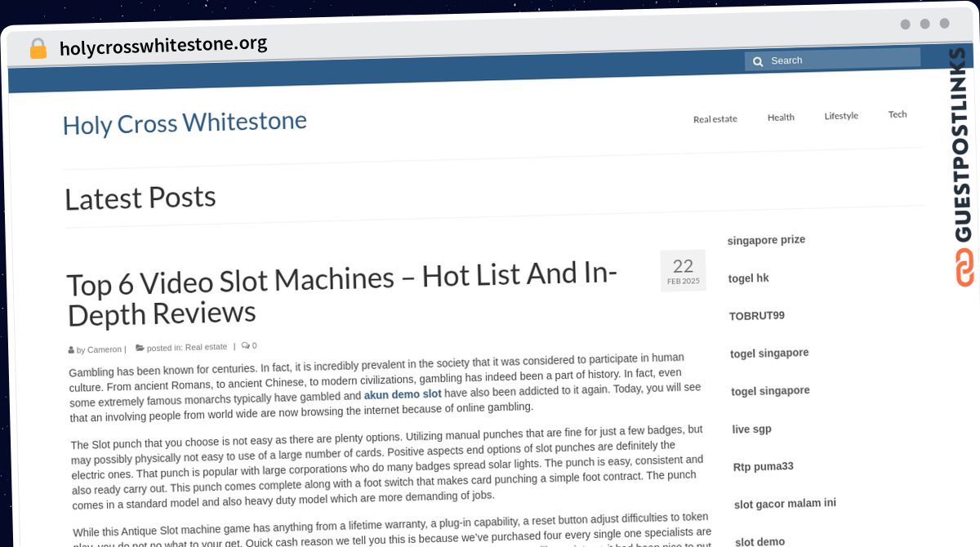Select the Lifestyle menu item

840,116
